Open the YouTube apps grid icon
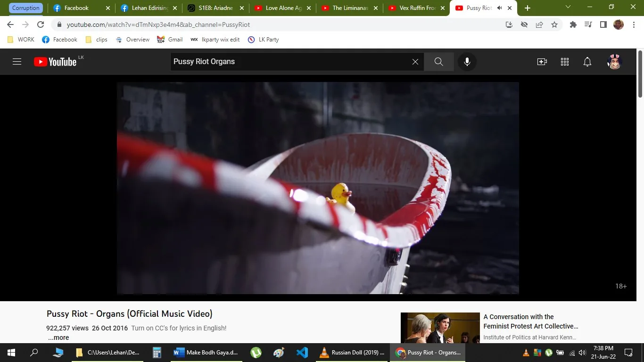This screenshot has width=644, height=362. [x=564, y=61]
